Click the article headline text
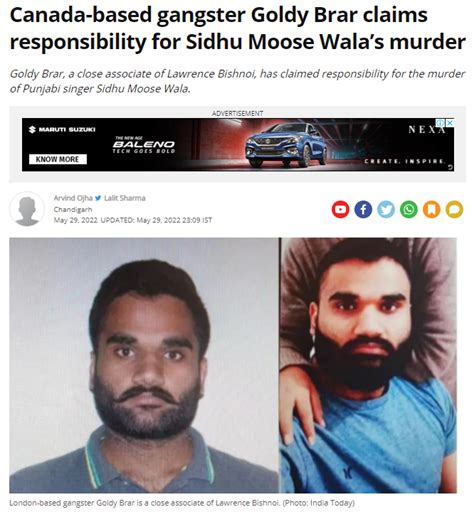 click(237, 28)
